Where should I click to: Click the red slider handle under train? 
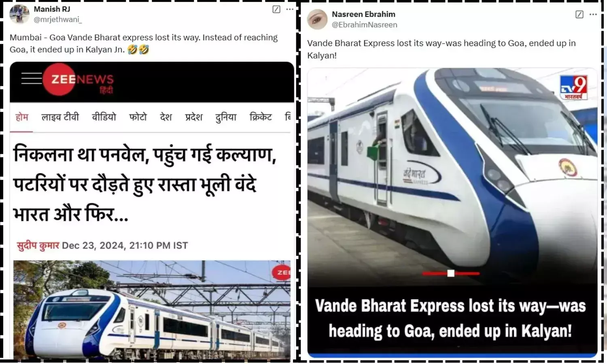(x=451, y=273)
